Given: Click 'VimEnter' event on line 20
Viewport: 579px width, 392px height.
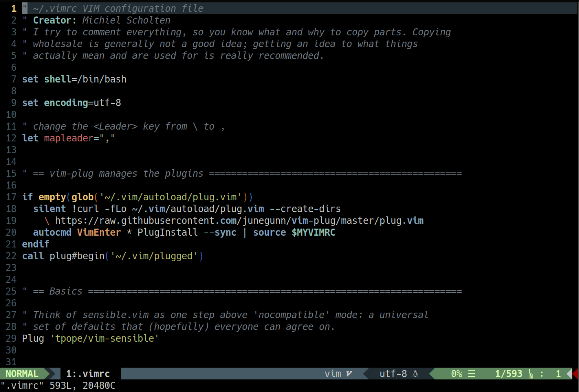Looking at the screenshot, I should point(99,233).
